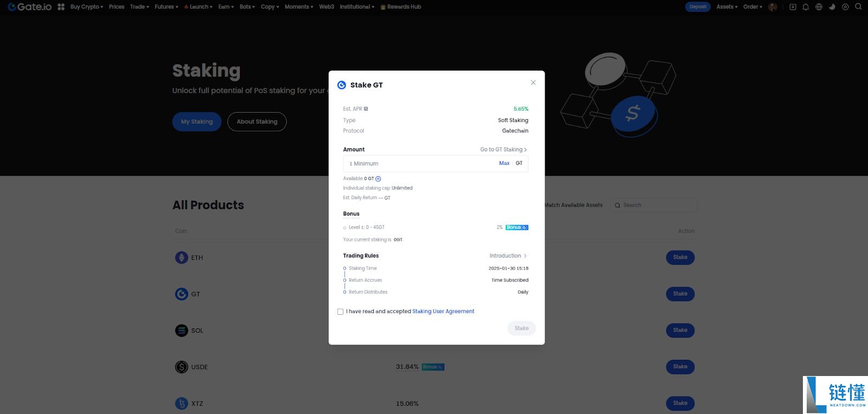Image resolution: width=868 pixels, height=414 pixels.
Task: Expand the Institutional menu
Action: 357,7
